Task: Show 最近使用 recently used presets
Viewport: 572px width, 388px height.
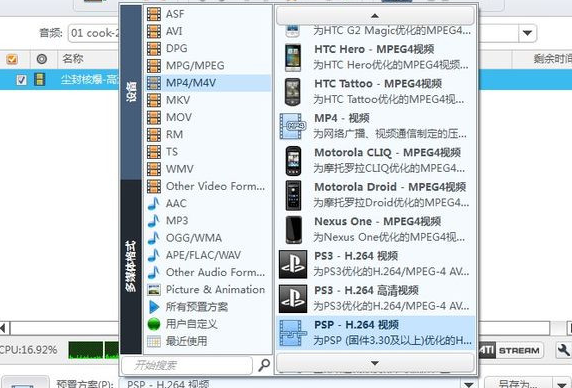Action: coord(208,341)
